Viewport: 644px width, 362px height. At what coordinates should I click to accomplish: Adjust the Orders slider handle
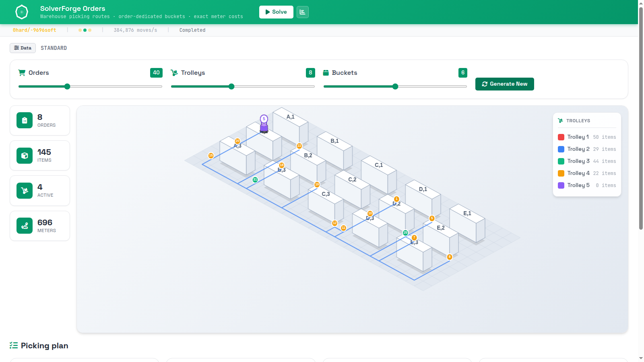67,86
